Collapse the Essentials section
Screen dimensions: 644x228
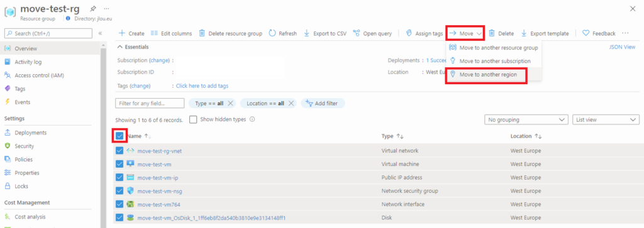coord(120,47)
